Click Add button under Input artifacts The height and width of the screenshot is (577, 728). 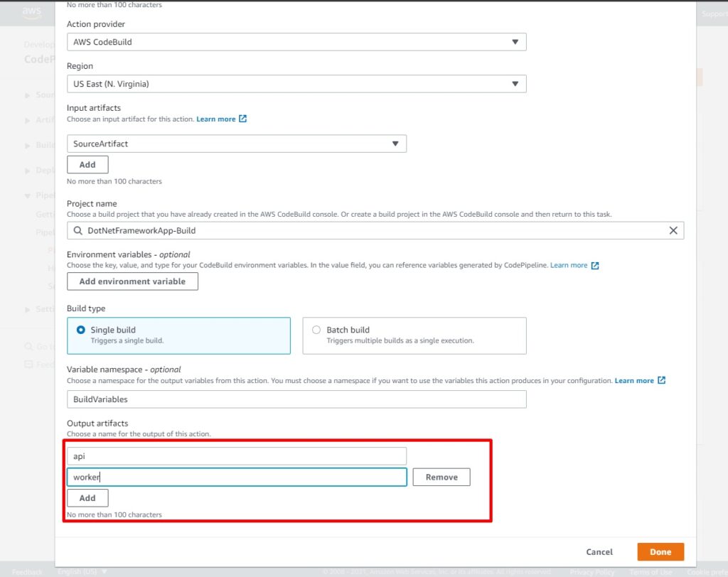click(87, 165)
